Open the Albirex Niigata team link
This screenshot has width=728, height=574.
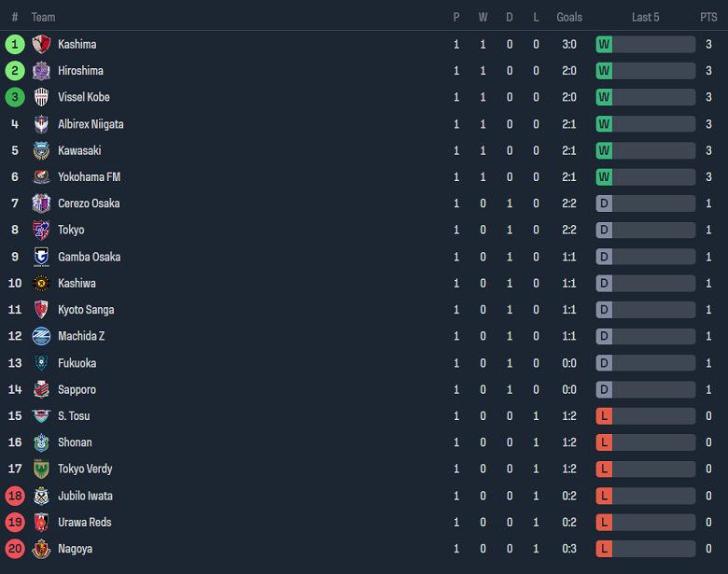coord(91,124)
